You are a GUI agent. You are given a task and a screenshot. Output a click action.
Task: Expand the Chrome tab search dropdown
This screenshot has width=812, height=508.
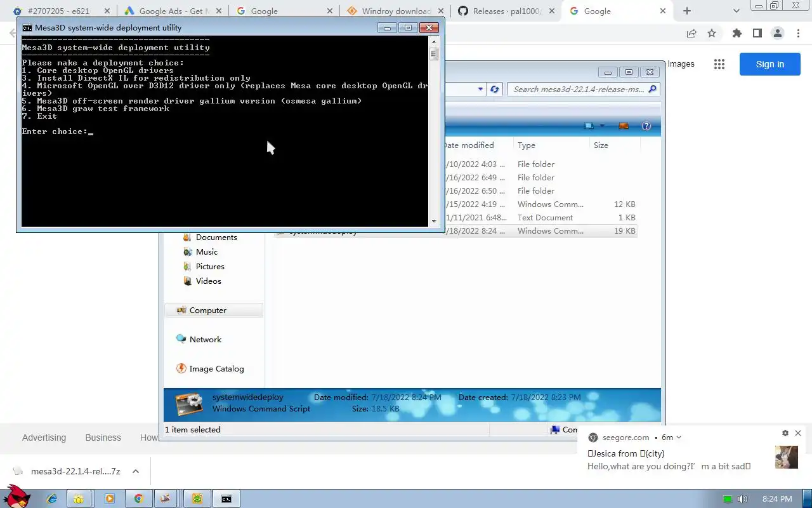click(737, 11)
